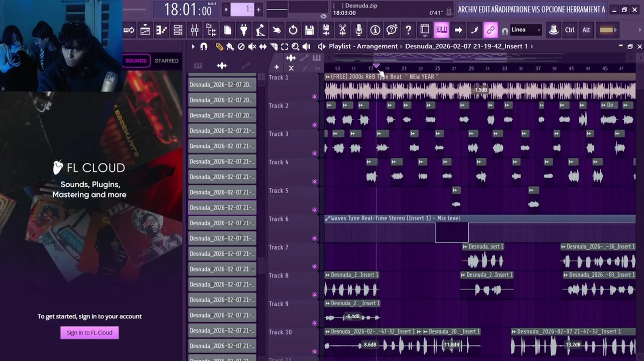The width and height of the screenshot is (644, 361).
Task: Select the Slip tool in Playlist
Action: 263,46
